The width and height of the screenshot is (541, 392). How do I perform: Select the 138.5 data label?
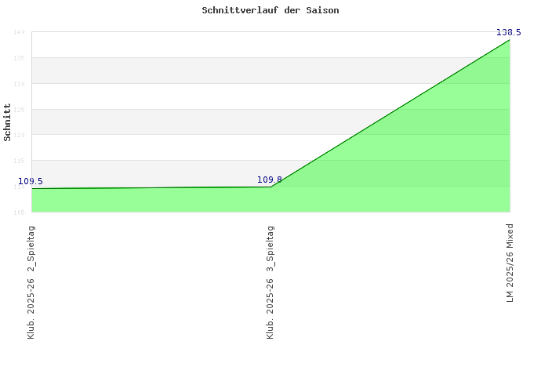[508, 32]
